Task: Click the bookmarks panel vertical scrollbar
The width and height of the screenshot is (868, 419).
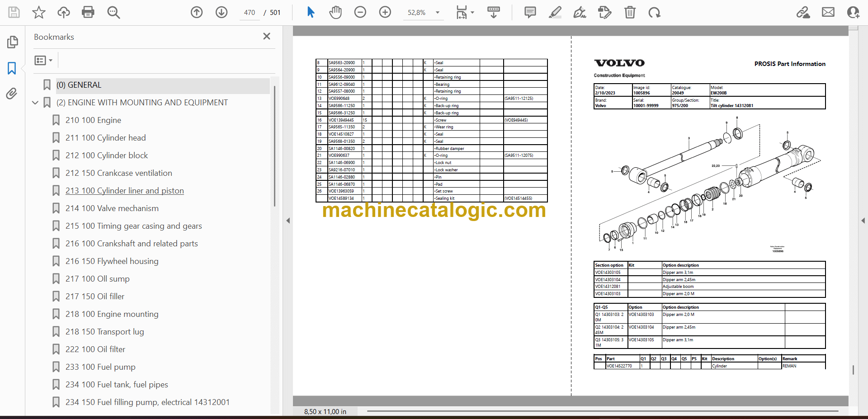Action: [x=274, y=146]
